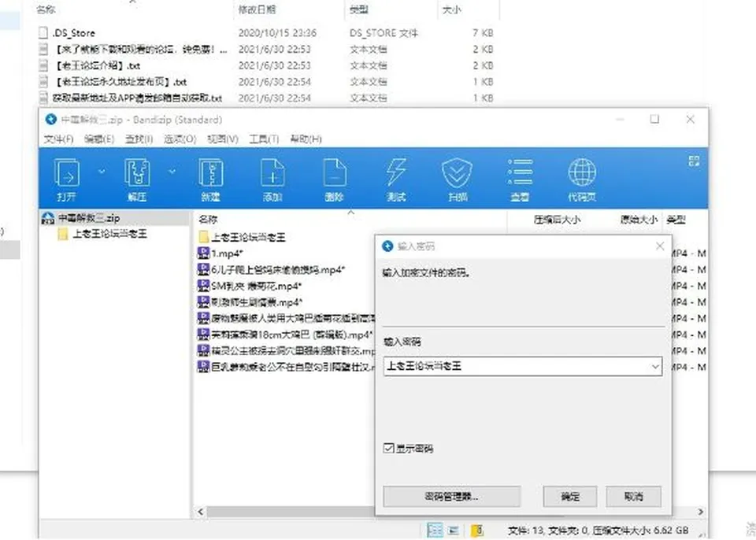Image resolution: width=756 pixels, height=540 pixels.
Task: Expand the password combo box dropdown arrow
Action: (655, 367)
